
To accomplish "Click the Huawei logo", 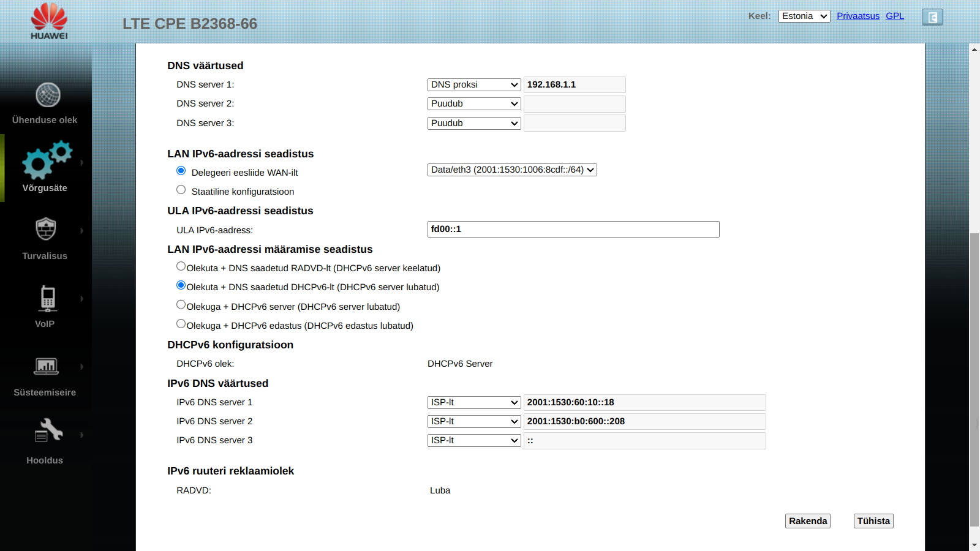I will 49,21.
